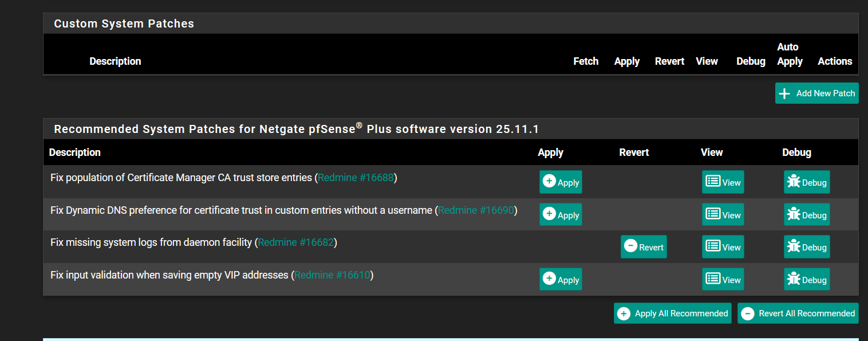Debug the Certificate Manager CA trust patch
Viewport: 868px width, 341px height.
coord(807,182)
